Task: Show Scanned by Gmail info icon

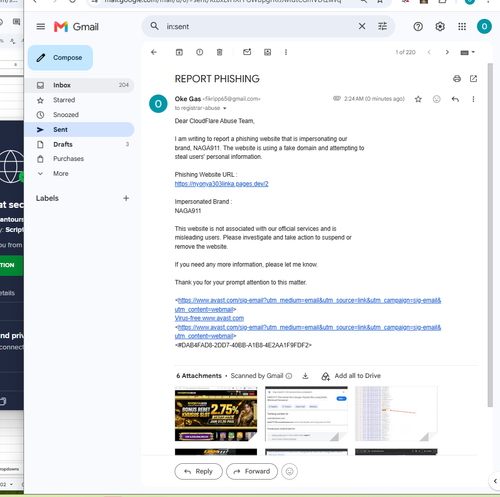Action: [289, 376]
